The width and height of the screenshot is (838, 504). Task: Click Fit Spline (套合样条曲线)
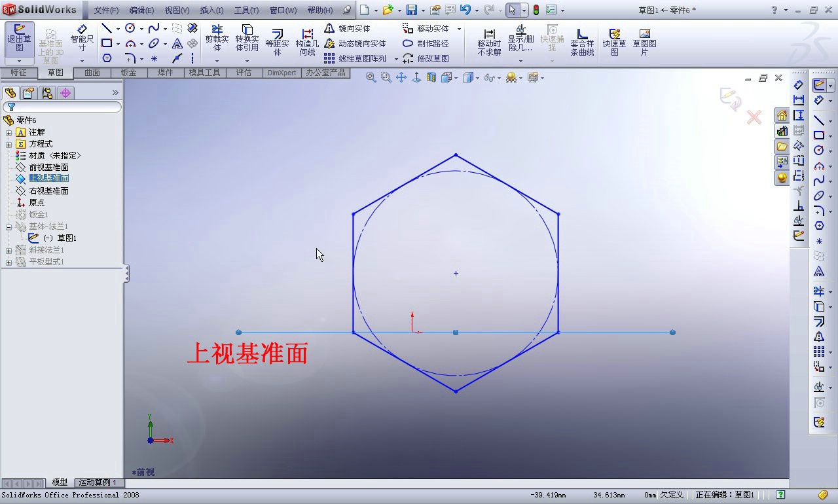[582, 42]
